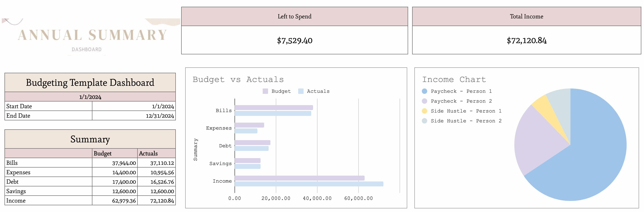Select the Savings budget cell 12,600.00
The height and width of the screenshot is (212, 644).
[115, 191]
